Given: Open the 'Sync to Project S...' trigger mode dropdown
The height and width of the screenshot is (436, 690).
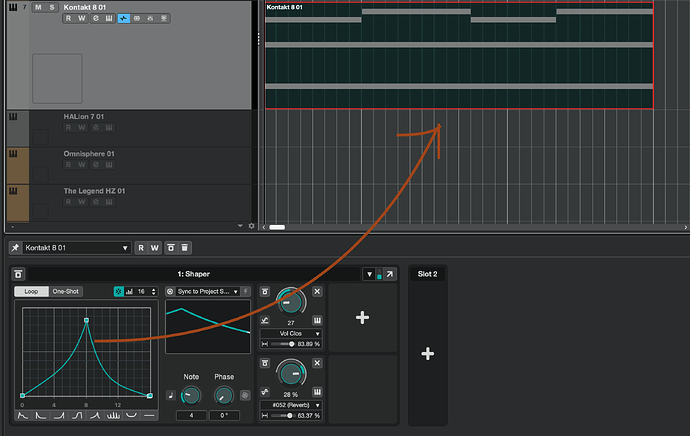Looking at the screenshot, I should click(208, 291).
